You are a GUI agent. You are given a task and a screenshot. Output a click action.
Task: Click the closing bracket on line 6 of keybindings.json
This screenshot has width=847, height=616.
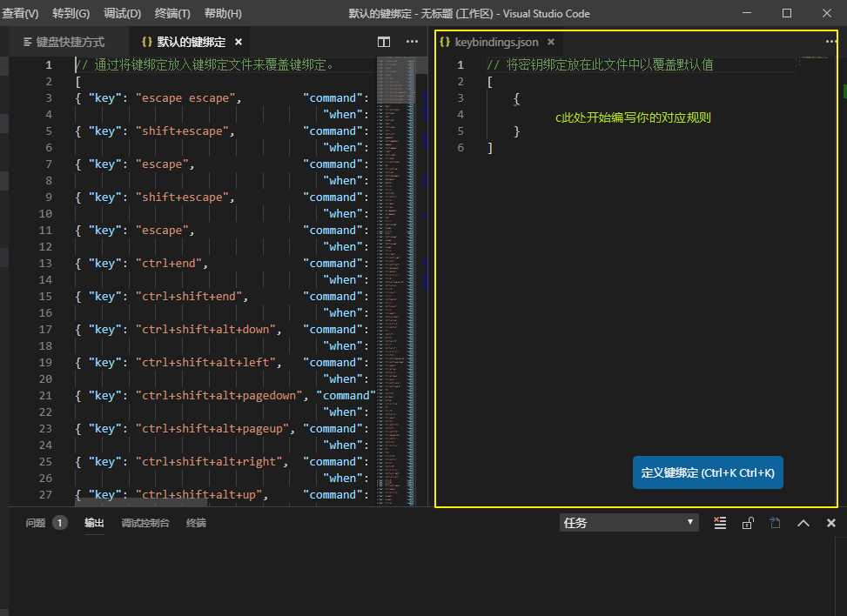point(490,148)
